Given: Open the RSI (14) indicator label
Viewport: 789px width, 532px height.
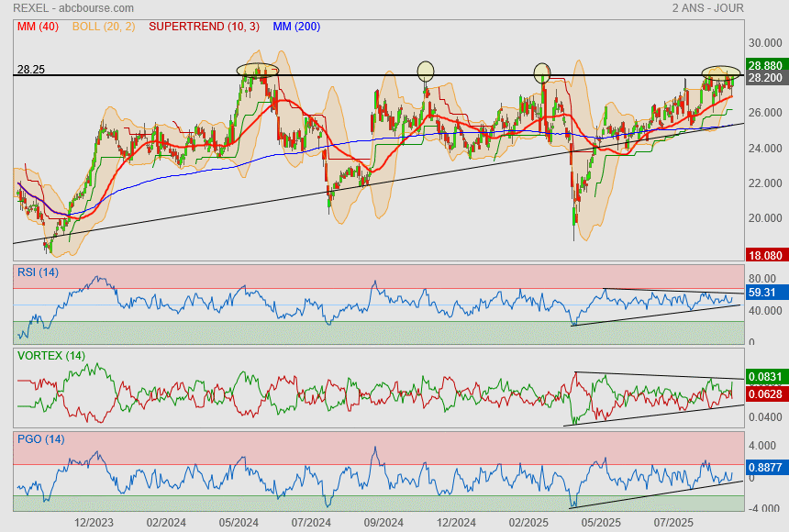Looking at the screenshot, I should point(38,272).
